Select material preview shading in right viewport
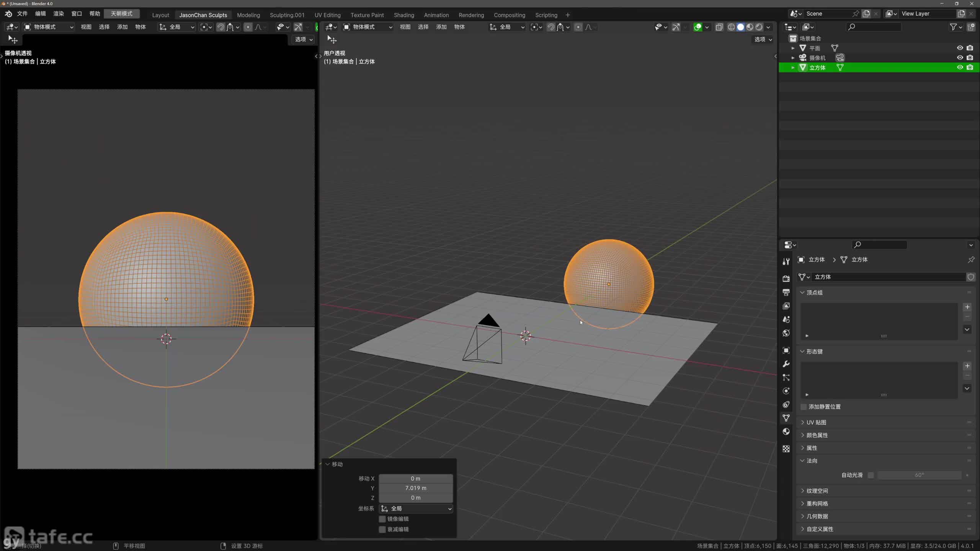980x551 pixels. point(750,27)
